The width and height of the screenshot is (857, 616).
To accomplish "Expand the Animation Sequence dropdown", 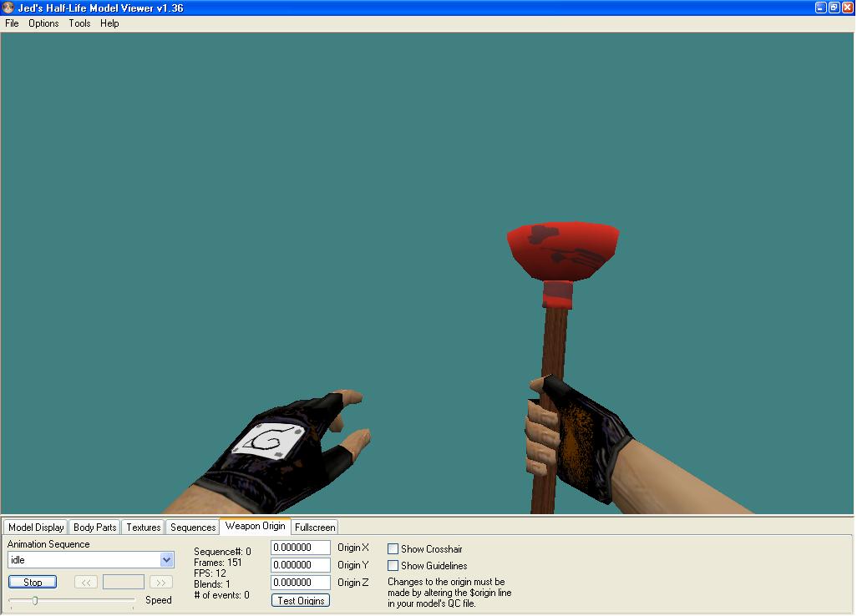I will point(167,560).
